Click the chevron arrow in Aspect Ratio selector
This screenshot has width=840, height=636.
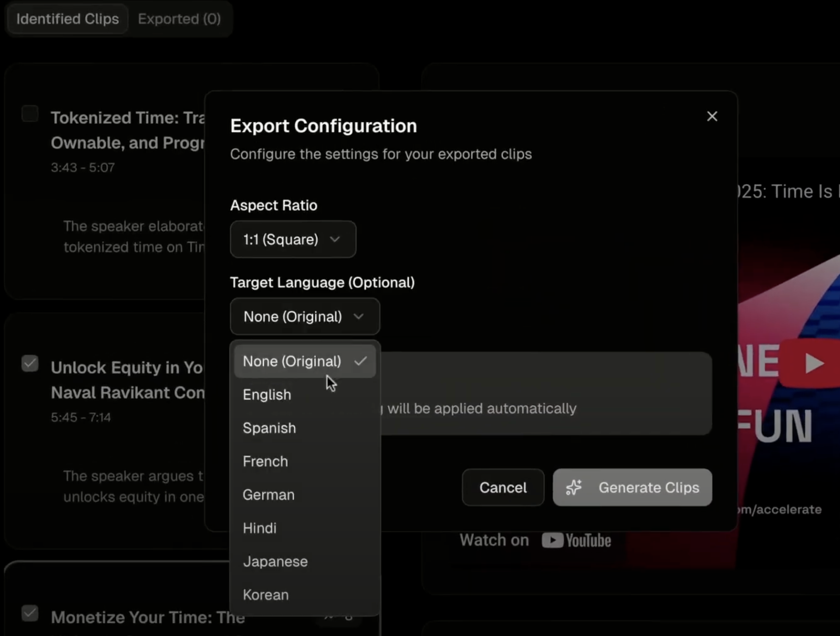click(335, 239)
